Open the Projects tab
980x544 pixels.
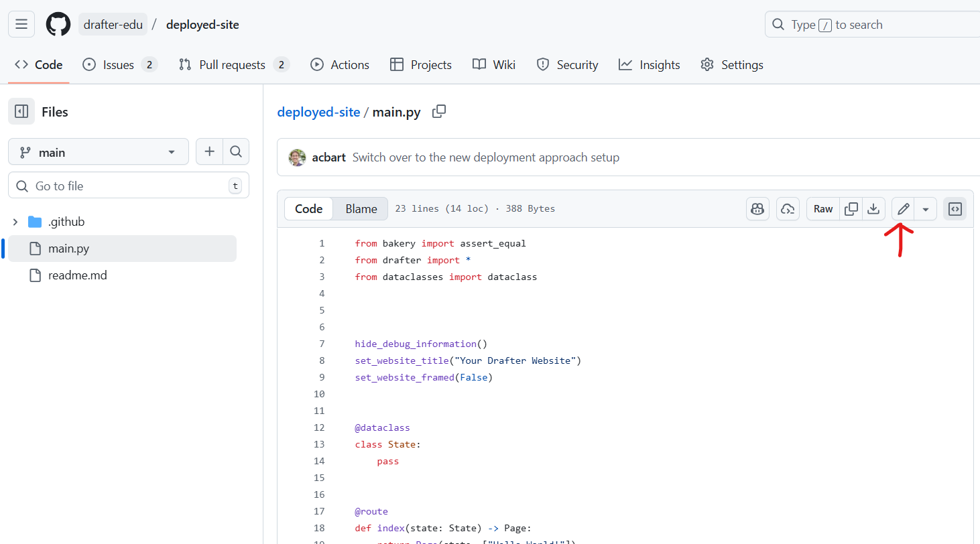click(421, 65)
